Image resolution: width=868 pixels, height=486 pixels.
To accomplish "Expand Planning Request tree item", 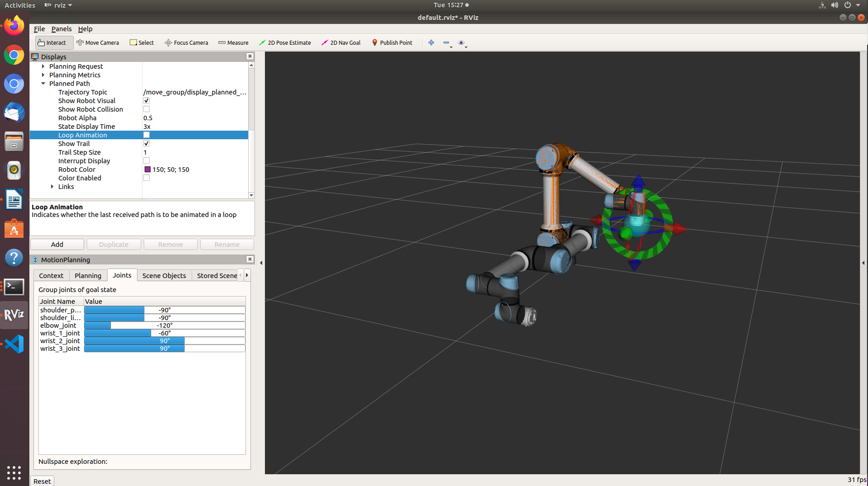I will click(43, 66).
